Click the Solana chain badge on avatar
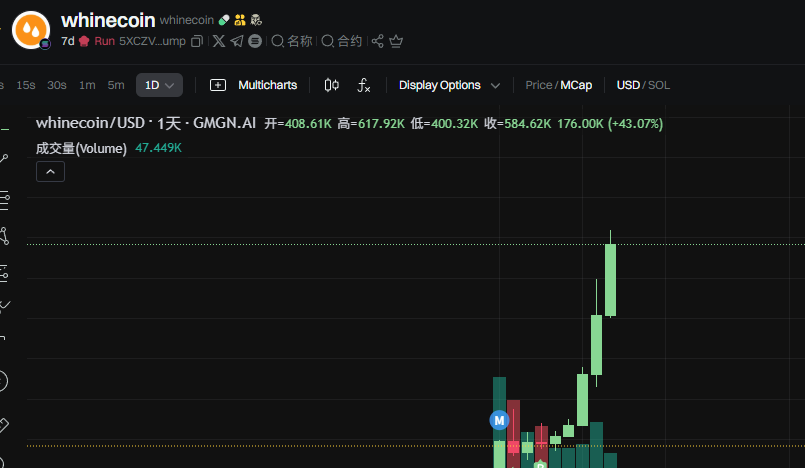805x468 pixels. coord(45,44)
